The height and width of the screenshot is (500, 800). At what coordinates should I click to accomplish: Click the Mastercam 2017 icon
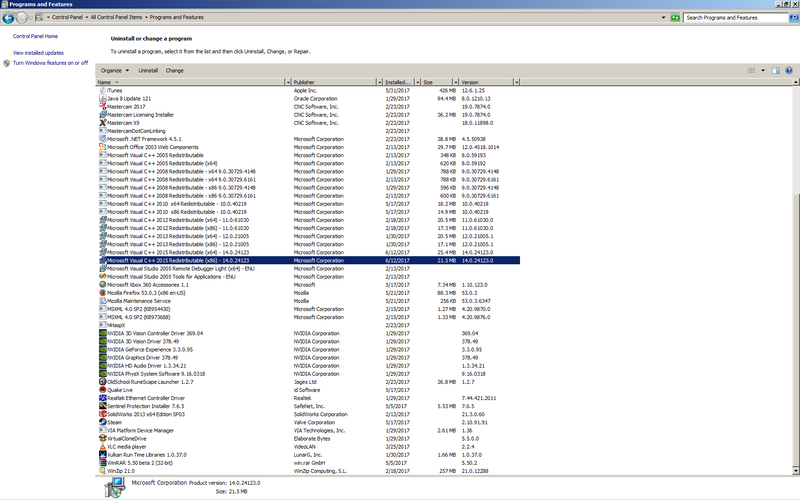pyautogui.click(x=103, y=107)
